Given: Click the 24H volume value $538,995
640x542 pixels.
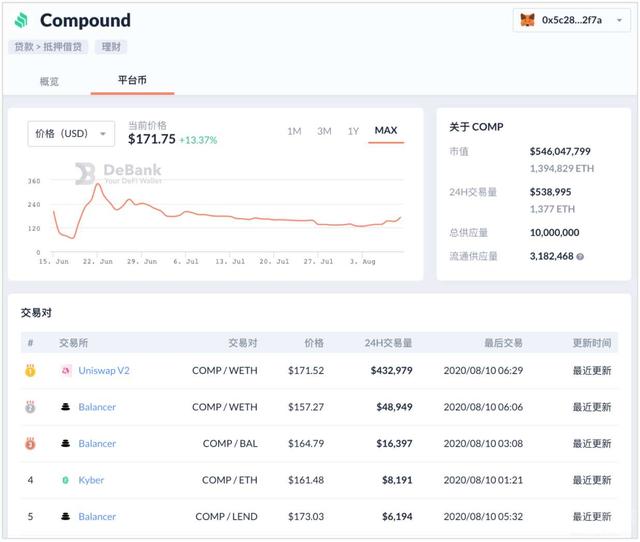Looking at the screenshot, I should (x=550, y=192).
